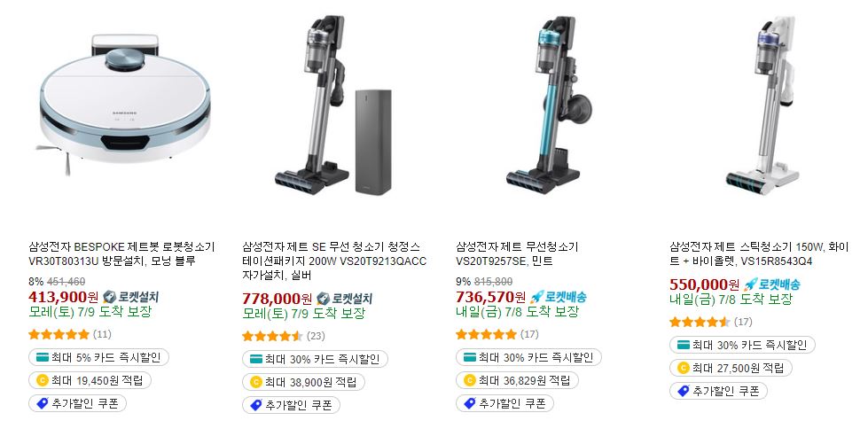Image resolution: width=868 pixels, height=444 pixels.
Task: Click the VR30T80313U robot vacuum title
Action: [x=121, y=253]
